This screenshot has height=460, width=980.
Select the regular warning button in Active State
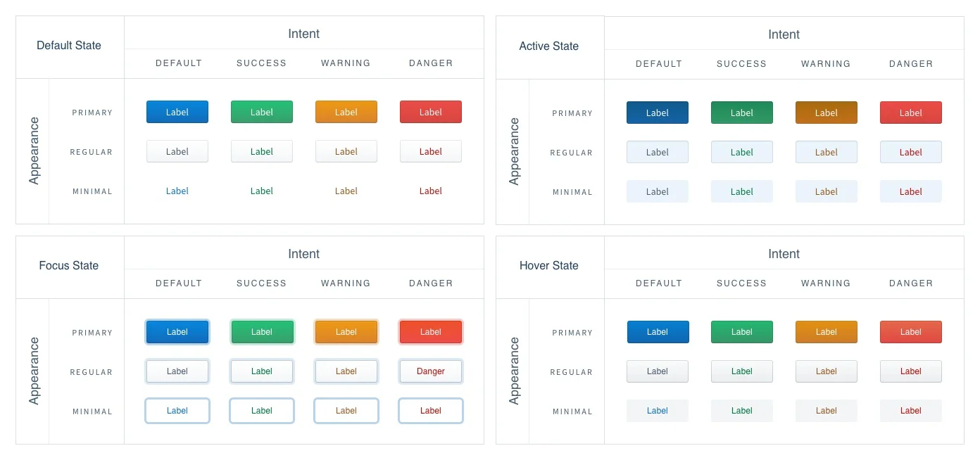coord(827,152)
